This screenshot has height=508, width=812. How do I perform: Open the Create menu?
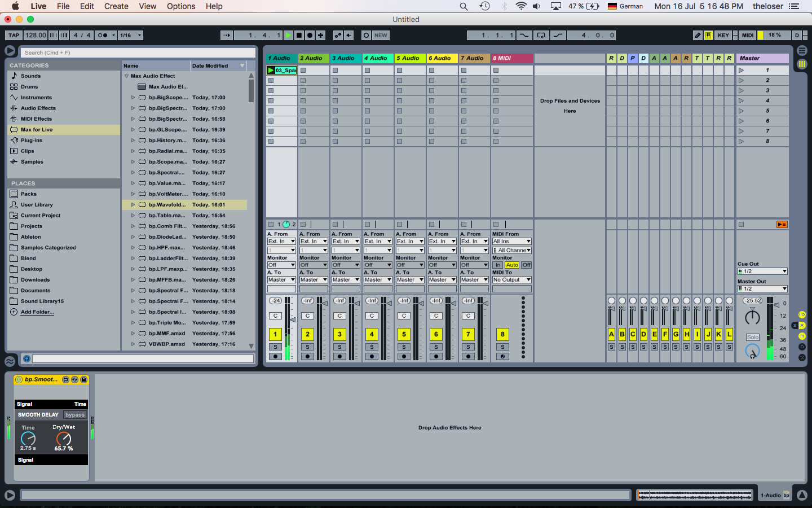coord(116,6)
